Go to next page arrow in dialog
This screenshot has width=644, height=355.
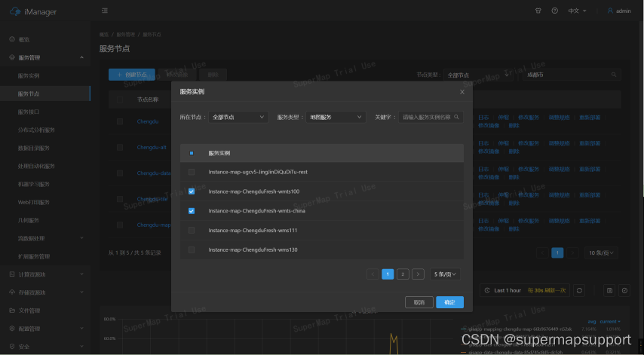click(419, 274)
